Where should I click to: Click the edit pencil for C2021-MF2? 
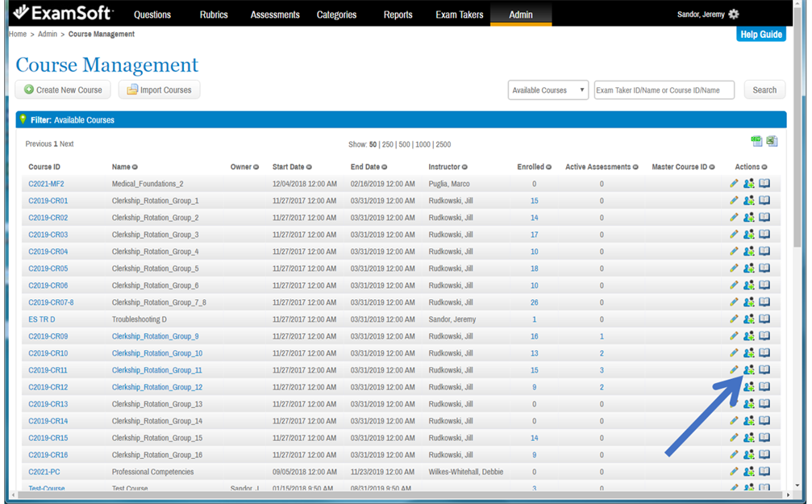(x=734, y=184)
